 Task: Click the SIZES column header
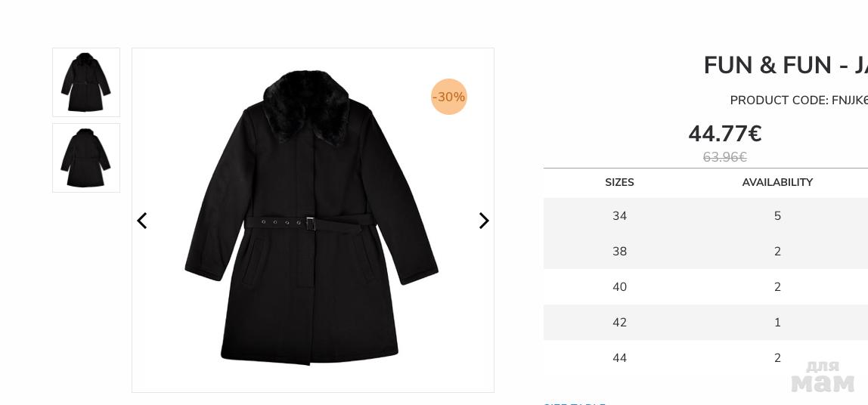(x=619, y=182)
